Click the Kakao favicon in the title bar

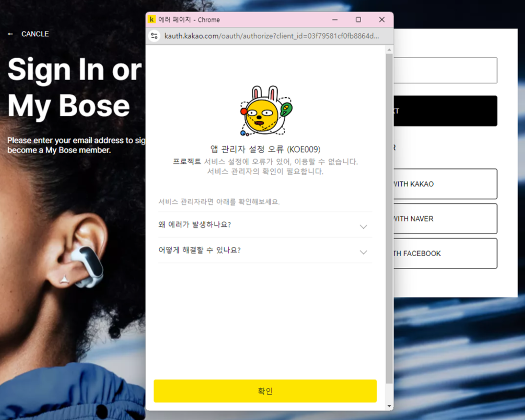click(x=152, y=20)
